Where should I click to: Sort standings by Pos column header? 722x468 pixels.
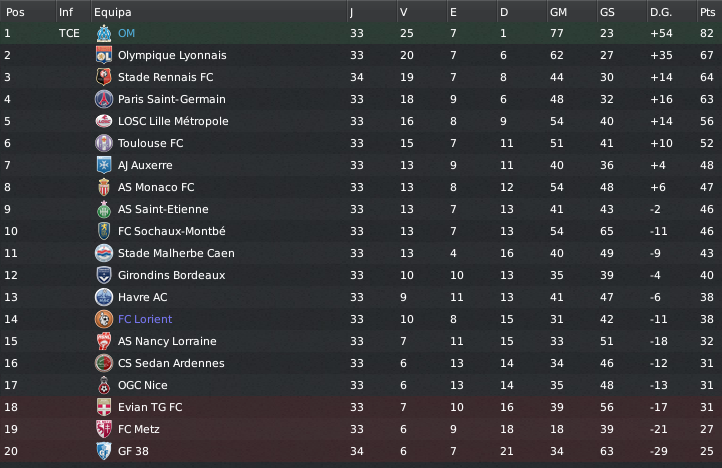point(15,12)
